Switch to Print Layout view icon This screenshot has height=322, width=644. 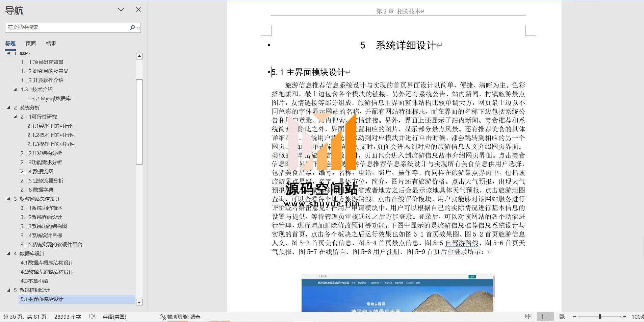(x=545, y=317)
